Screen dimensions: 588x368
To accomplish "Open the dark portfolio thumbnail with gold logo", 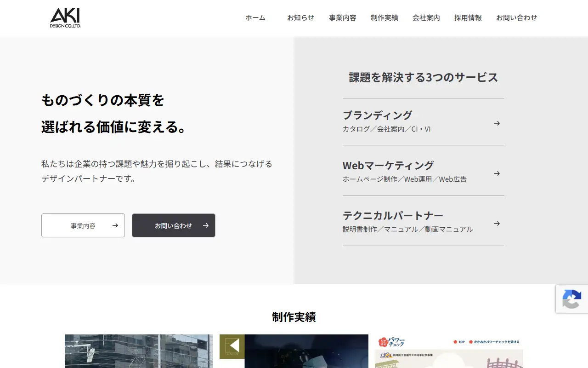I will [x=294, y=351].
